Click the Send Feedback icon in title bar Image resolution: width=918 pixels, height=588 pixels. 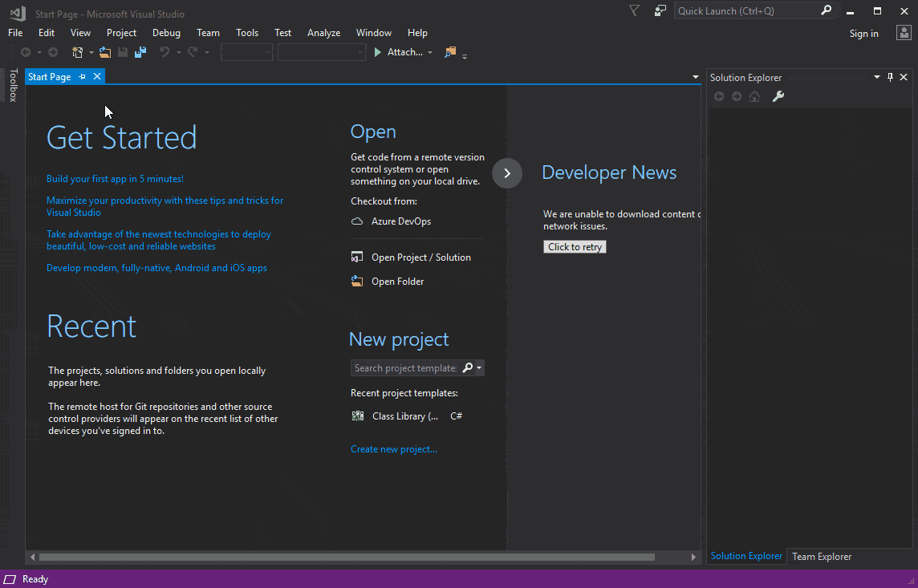coord(660,10)
